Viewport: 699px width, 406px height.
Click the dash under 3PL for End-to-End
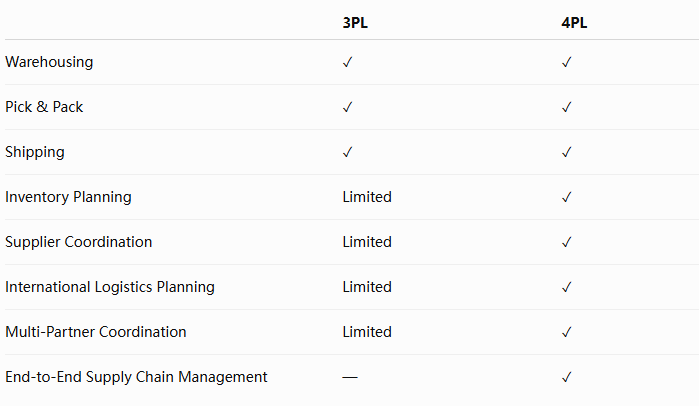click(x=350, y=377)
